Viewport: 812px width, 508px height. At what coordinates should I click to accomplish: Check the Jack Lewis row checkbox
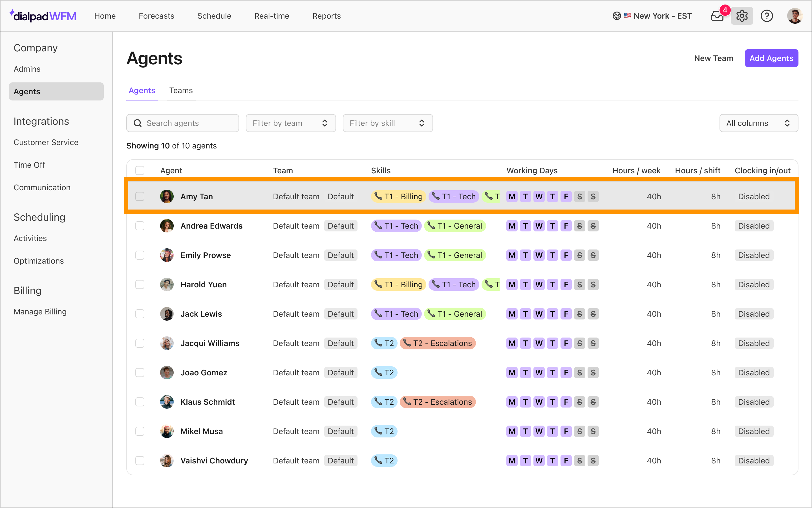coord(140,314)
